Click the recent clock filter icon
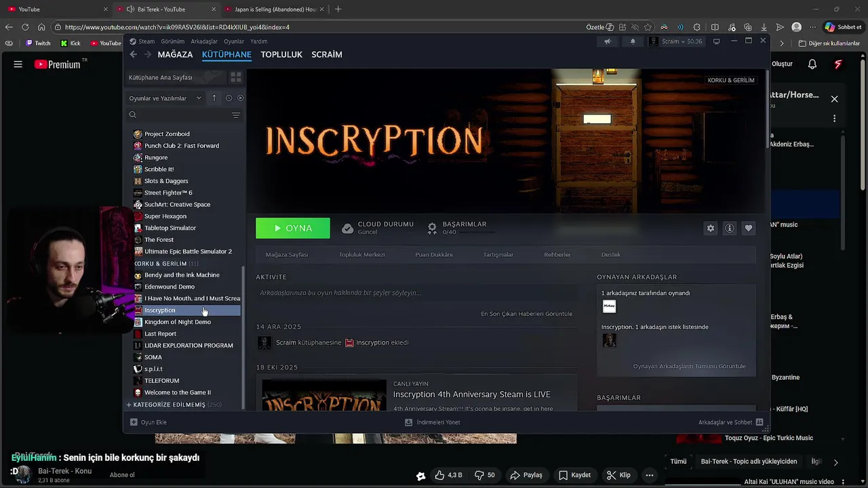 point(229,98)
